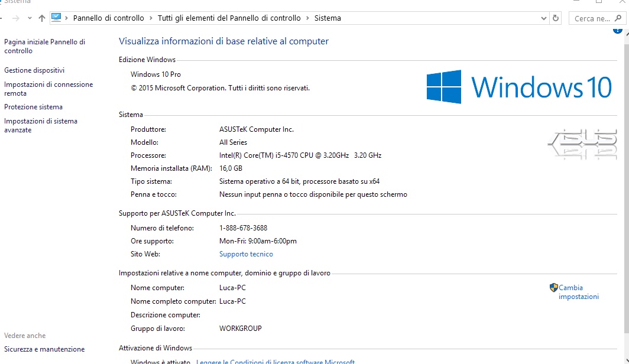
Task: Expand the address bar history dropdown
Action: click(x=543, y=18)
